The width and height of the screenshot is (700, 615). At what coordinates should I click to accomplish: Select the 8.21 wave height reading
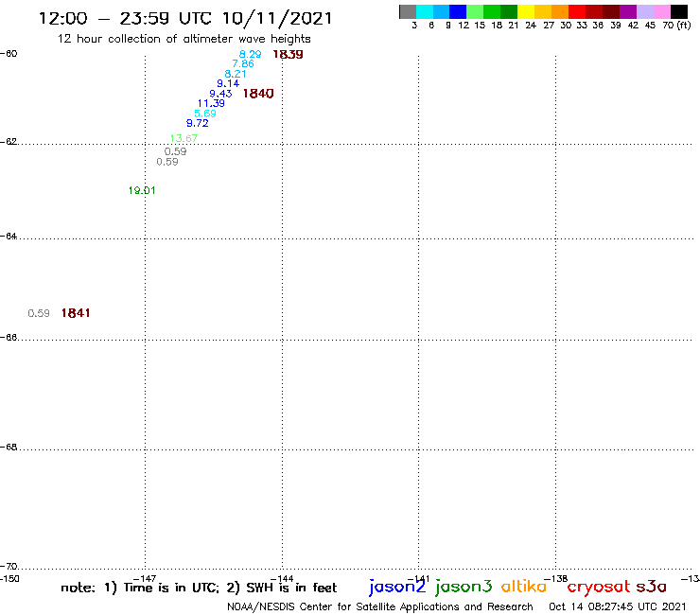tap(236, 74)
